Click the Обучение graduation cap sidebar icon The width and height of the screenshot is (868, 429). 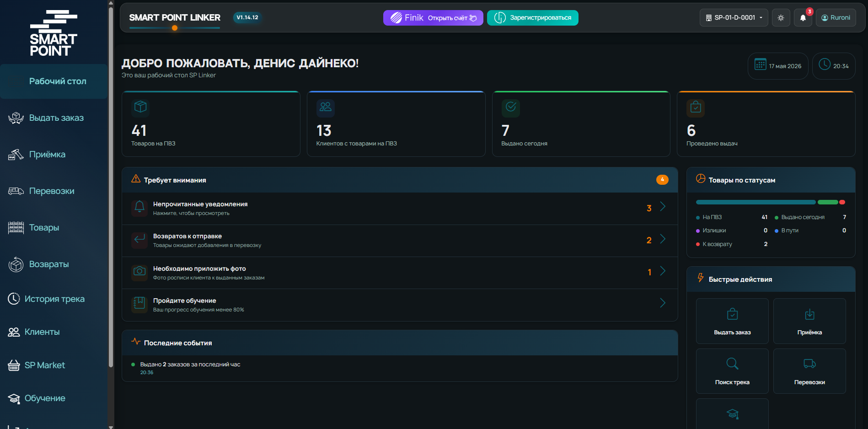(x=14, y=398)
